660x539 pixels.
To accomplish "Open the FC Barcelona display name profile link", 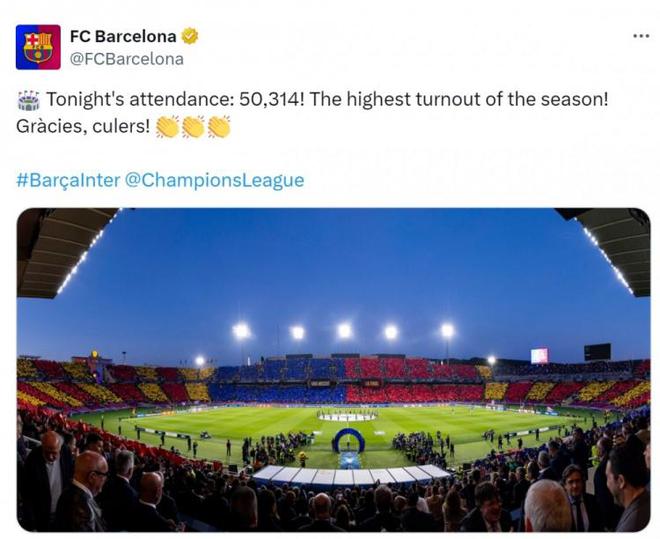I will 122,37.
